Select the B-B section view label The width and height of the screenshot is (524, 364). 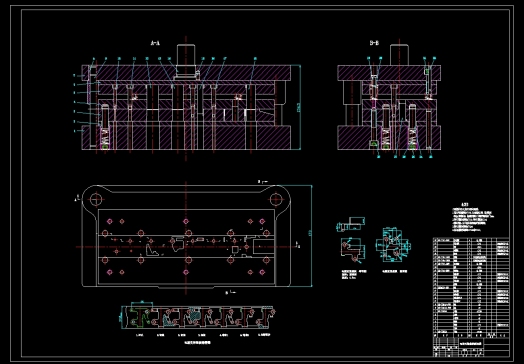(374, 43)
